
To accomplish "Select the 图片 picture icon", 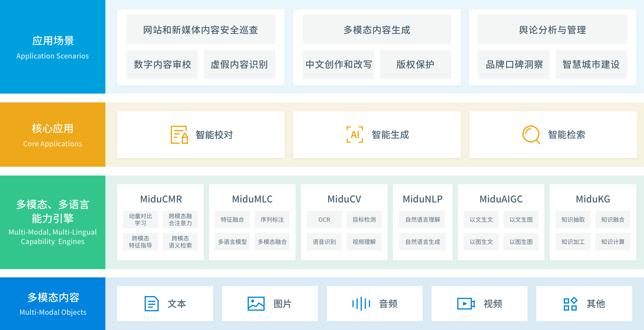I will [256, 304].
